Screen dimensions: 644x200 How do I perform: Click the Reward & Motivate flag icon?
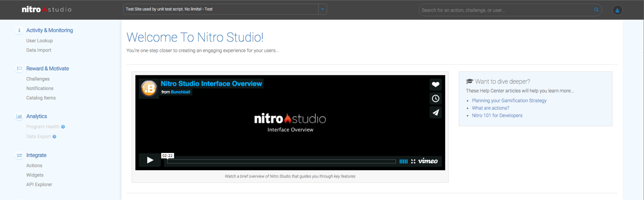click(19, 69)
